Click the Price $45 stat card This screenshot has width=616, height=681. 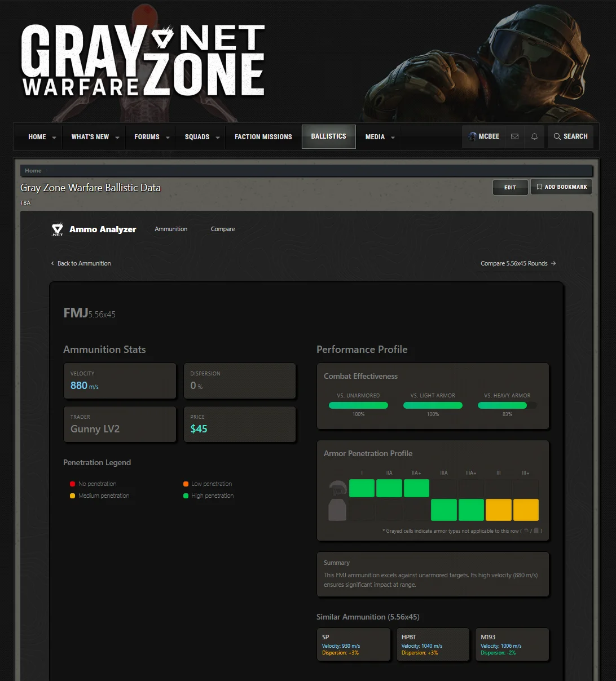point(240,424)
